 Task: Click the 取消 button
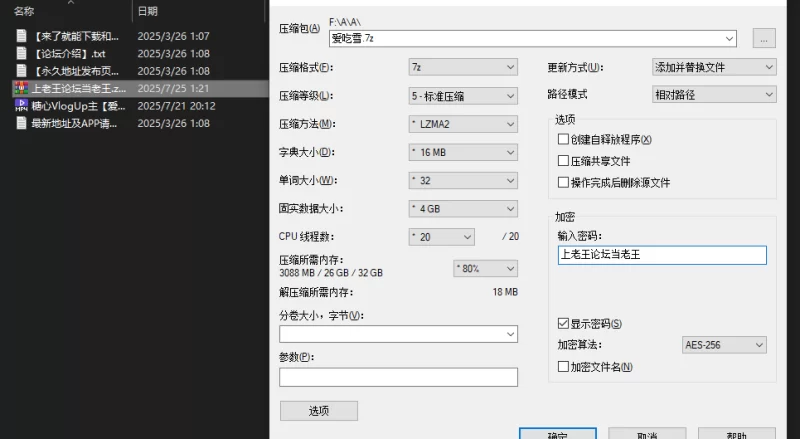click(x=647, y=434)
